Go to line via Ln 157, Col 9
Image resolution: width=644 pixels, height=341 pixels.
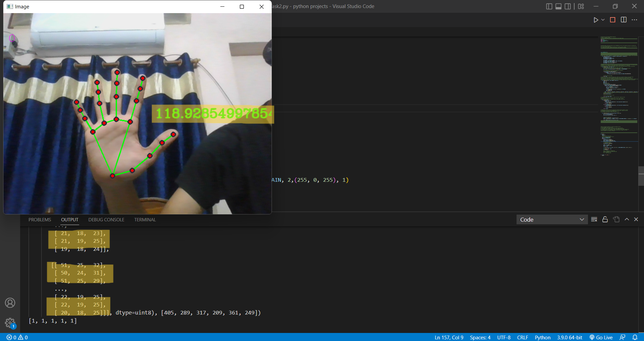coord(449,337)
